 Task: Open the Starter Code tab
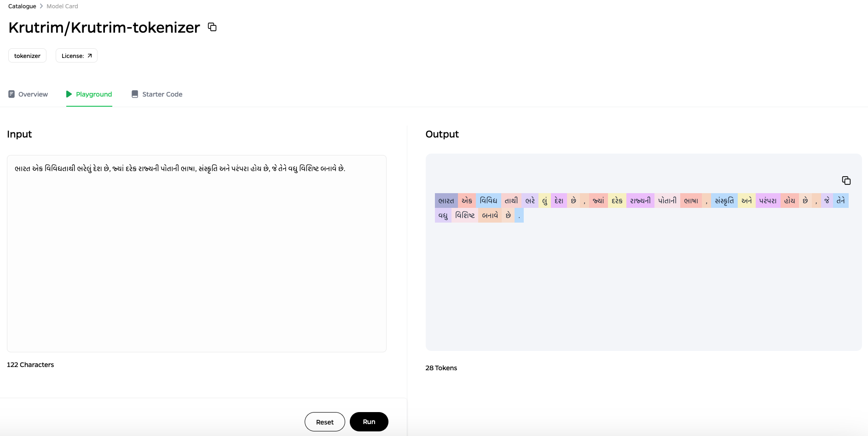[157, 94]
